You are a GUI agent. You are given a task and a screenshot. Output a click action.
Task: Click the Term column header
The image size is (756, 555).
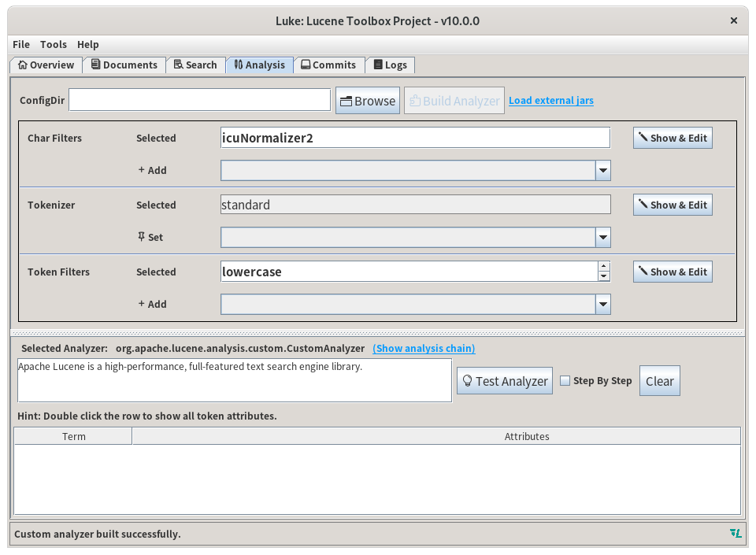(73, 436)
